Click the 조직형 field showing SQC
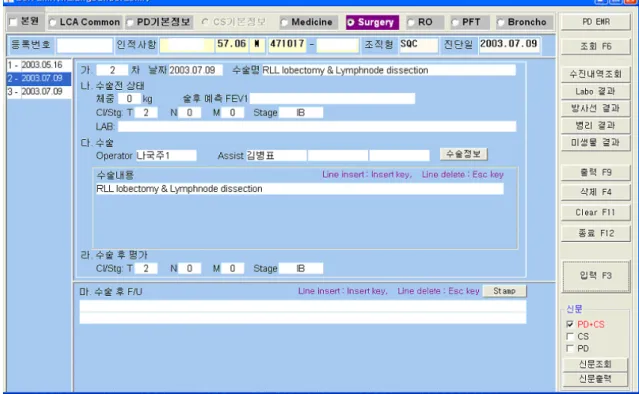639x394 pixels. point(419,44)
